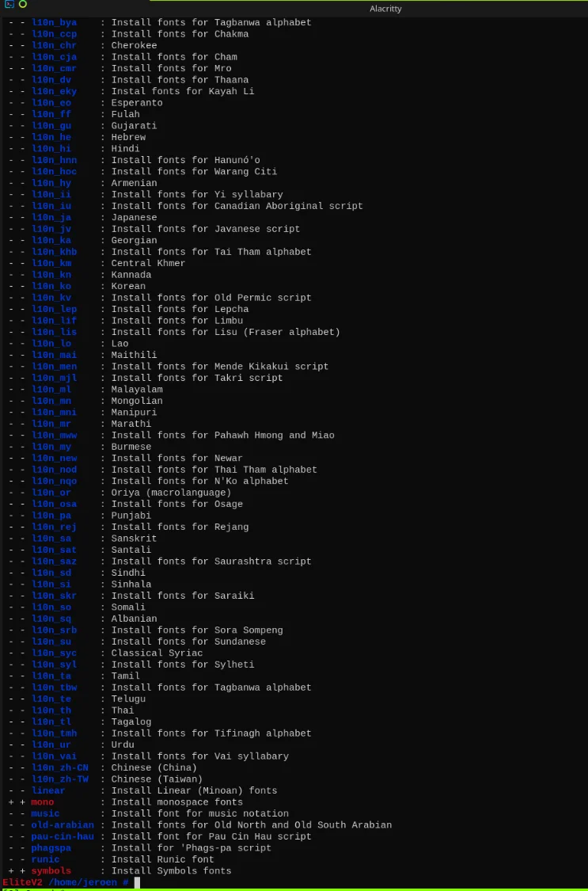Click the l10n_ja flag name

[x=51, y=218]
